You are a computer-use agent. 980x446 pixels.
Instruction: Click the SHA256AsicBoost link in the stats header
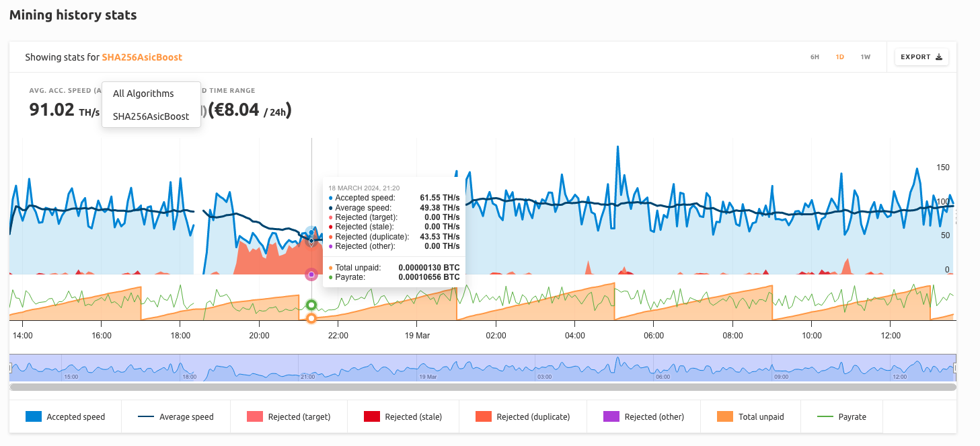click(141, 57)
